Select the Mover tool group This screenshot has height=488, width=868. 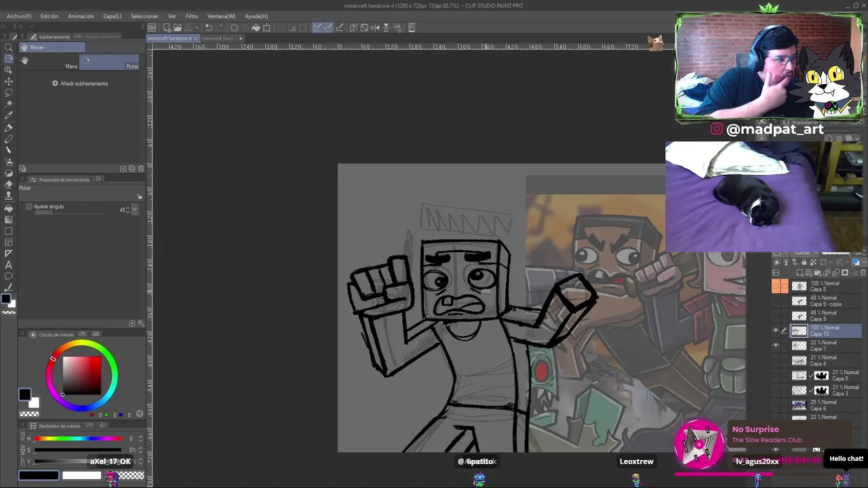52,47
